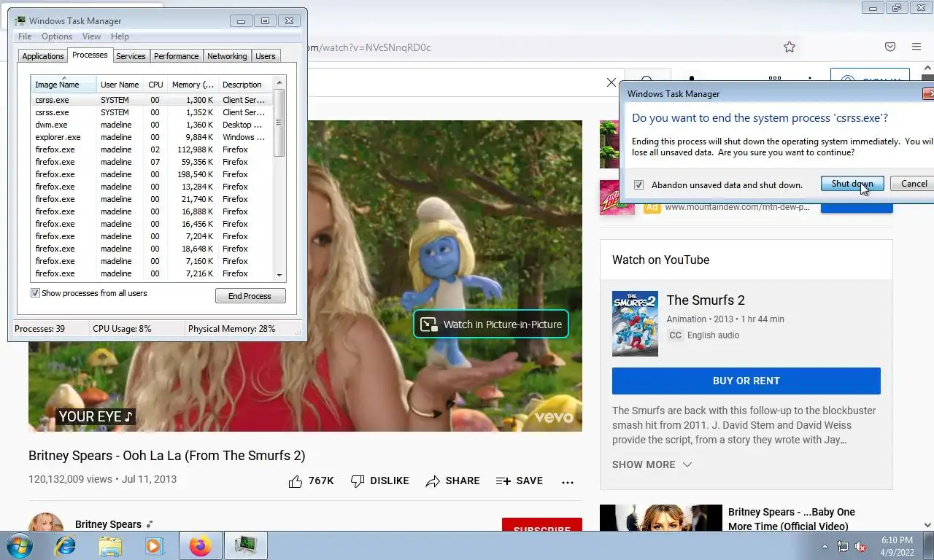Open the Windows Start orb
Viewport: 934px width, 560px height.
coord(20,545)
